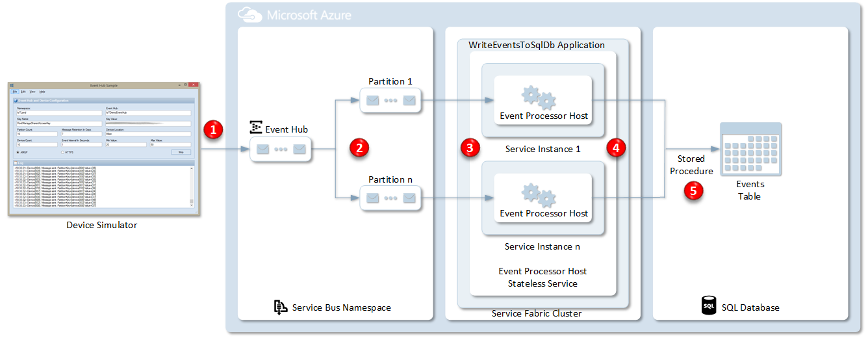Click the Device Count field
The height and width of the screenshot is (338, 868).
pyautogui.click(x=37, y=144)
